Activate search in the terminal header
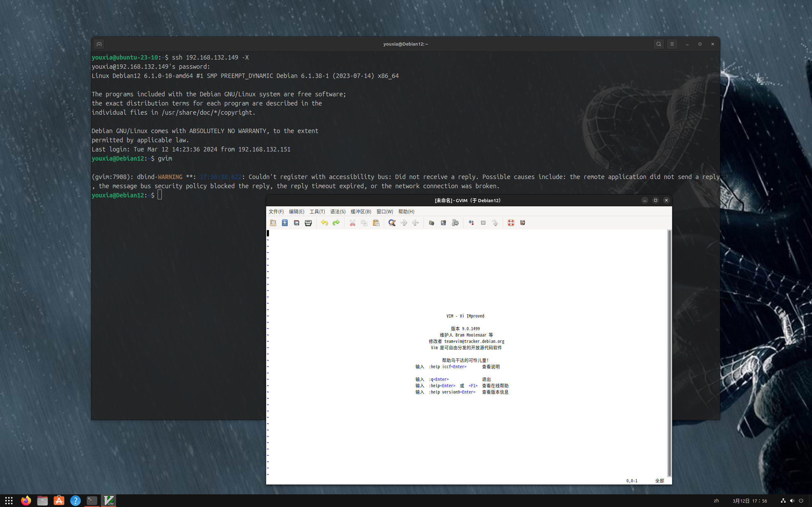This screenshot has width=812, height=507. pyautogui.click(x=658, y=44)
